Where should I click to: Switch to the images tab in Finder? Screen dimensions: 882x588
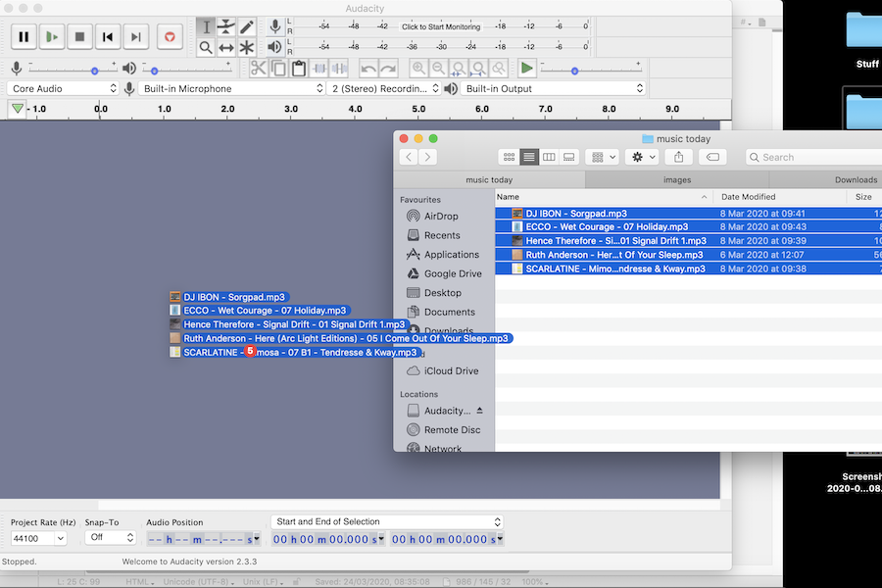point(677,180)
